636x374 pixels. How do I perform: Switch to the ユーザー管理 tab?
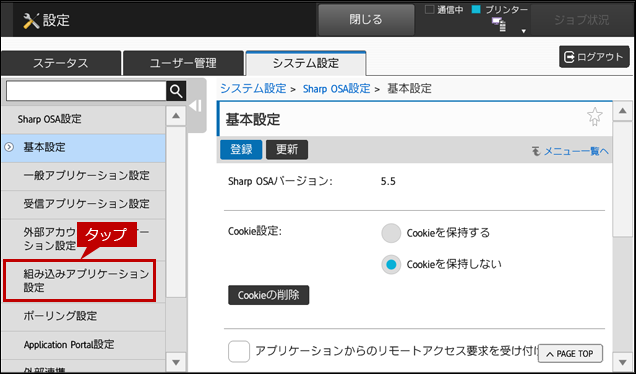(x=183, y=63)
